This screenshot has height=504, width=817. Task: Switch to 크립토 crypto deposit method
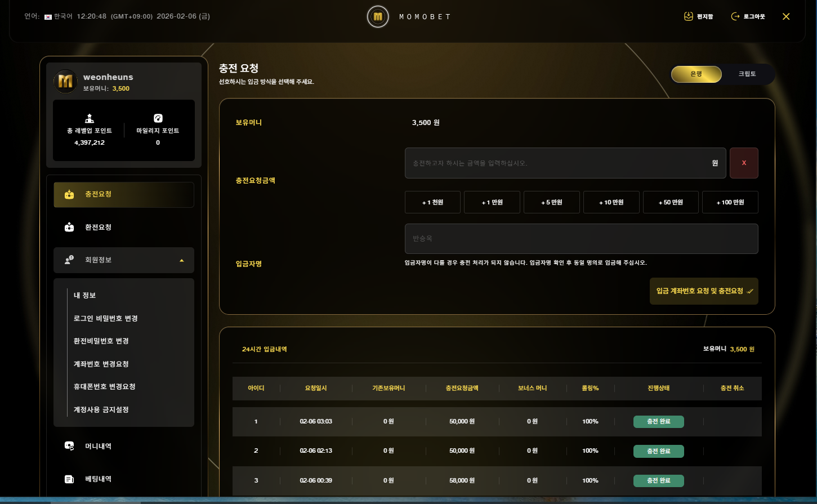[747, 74]
